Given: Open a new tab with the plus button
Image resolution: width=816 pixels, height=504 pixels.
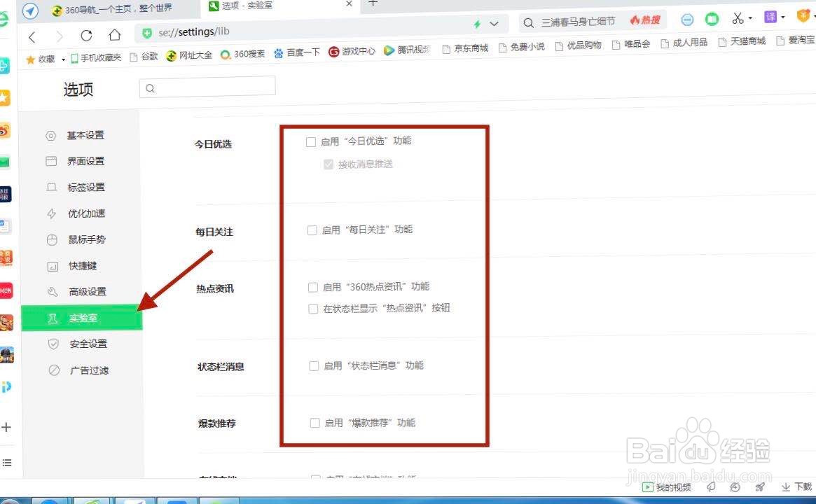Looking at the screenshot, I should point(372,4).
